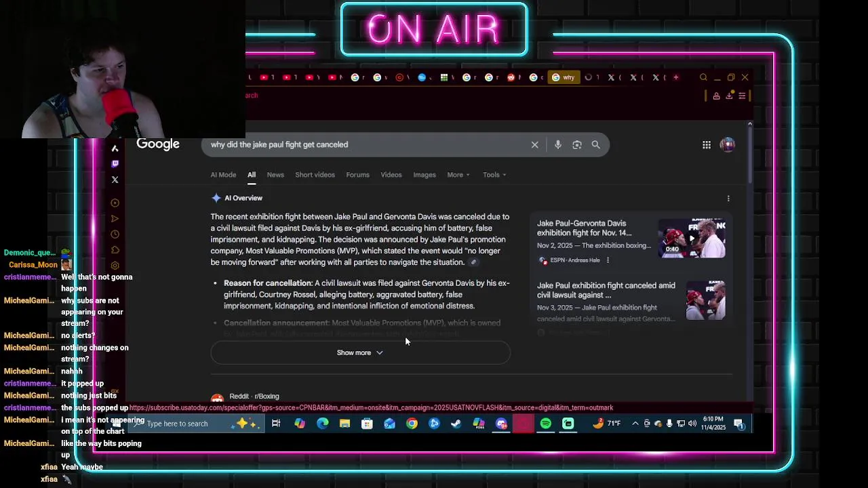This screenshot has height=488, width=868.
Task: Open the Google apps grid
Action: click(707, 144)
